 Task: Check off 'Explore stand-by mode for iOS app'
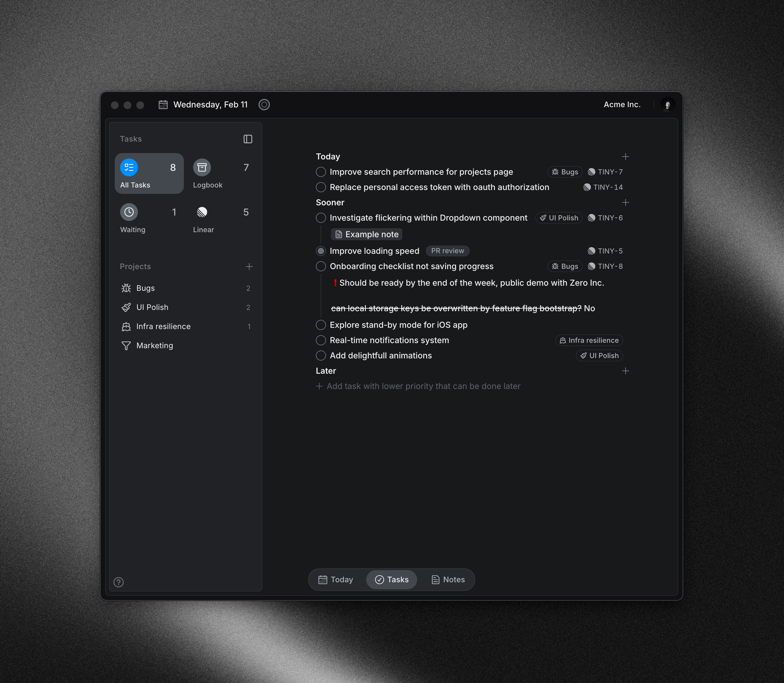[321, 325]
